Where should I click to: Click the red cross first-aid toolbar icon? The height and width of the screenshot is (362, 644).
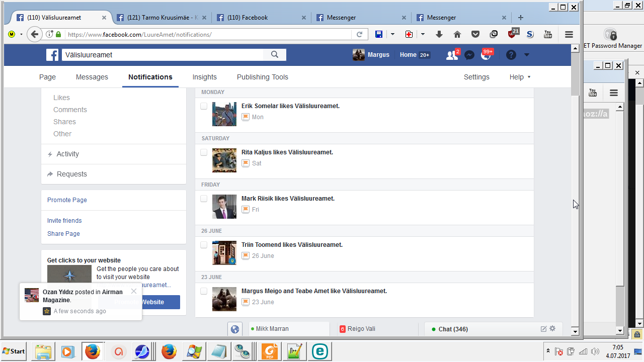point(409,34)
